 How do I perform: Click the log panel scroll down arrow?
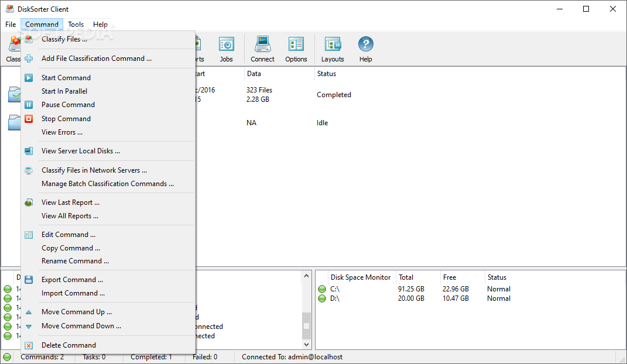(x=306, y=345)
